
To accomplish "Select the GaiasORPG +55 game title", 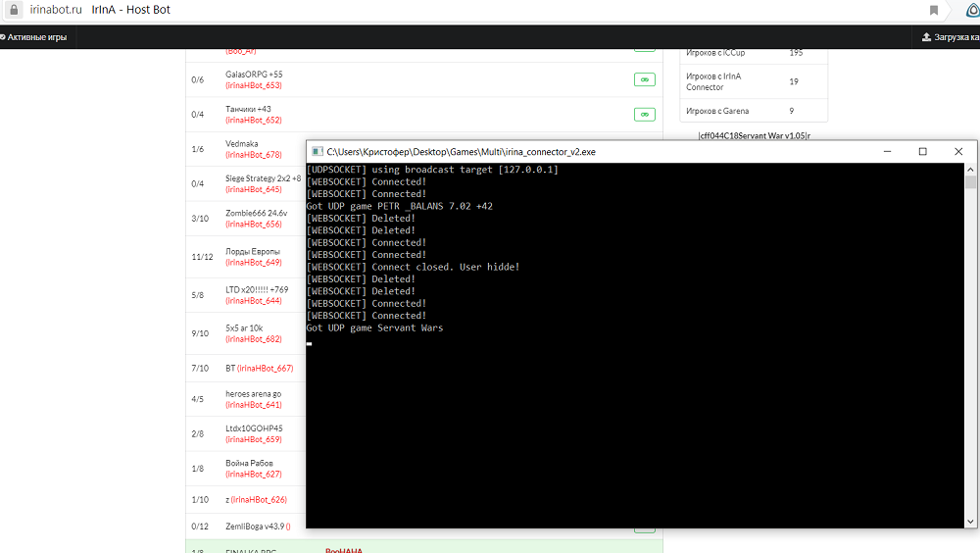I will point(254,75).
